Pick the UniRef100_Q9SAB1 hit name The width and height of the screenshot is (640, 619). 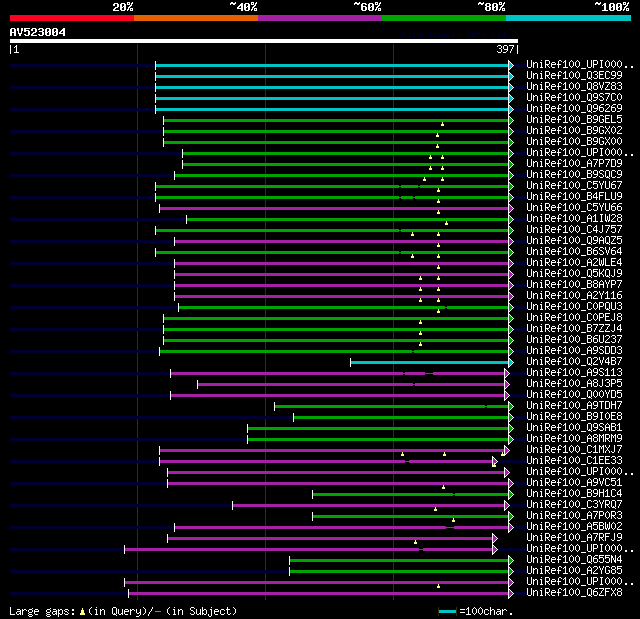[574, 428]
